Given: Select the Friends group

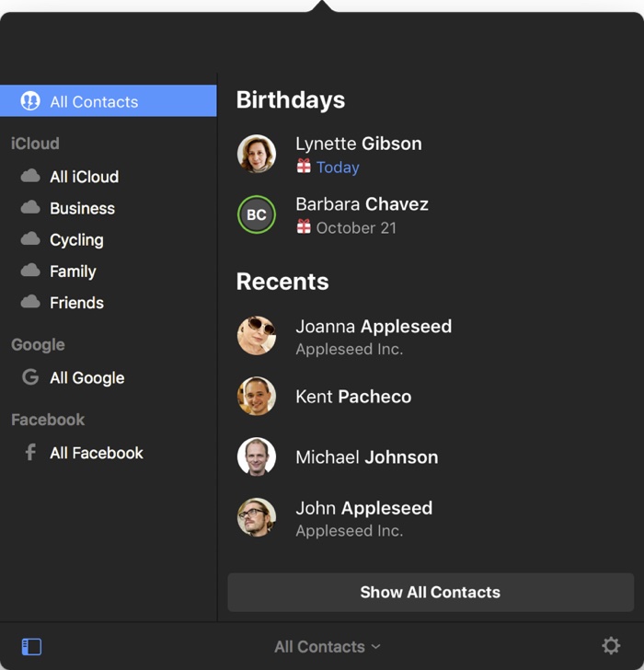Looking at the screenshot, I should click(76, 303).
